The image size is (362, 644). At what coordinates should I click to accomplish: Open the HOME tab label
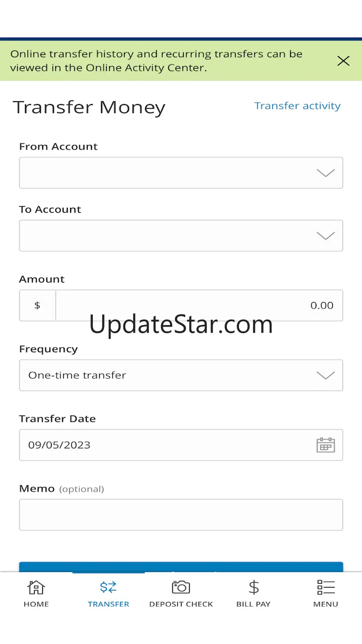36,604
